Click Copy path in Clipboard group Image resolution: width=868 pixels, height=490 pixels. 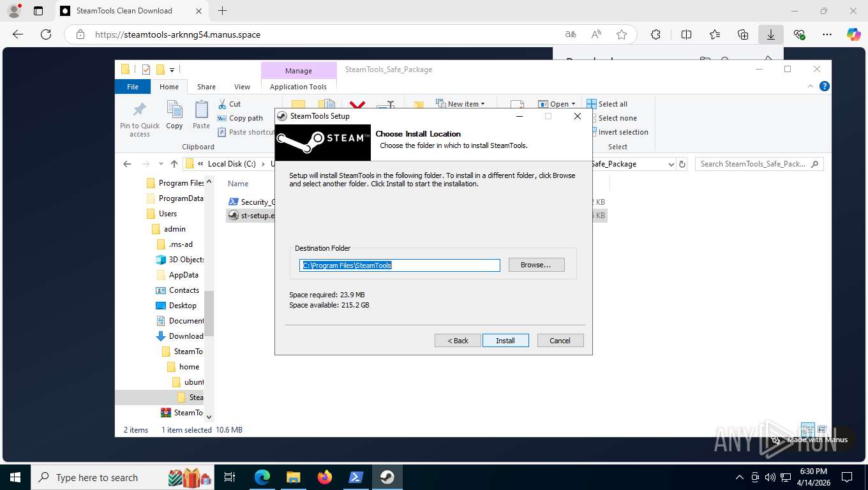[240, 118]
